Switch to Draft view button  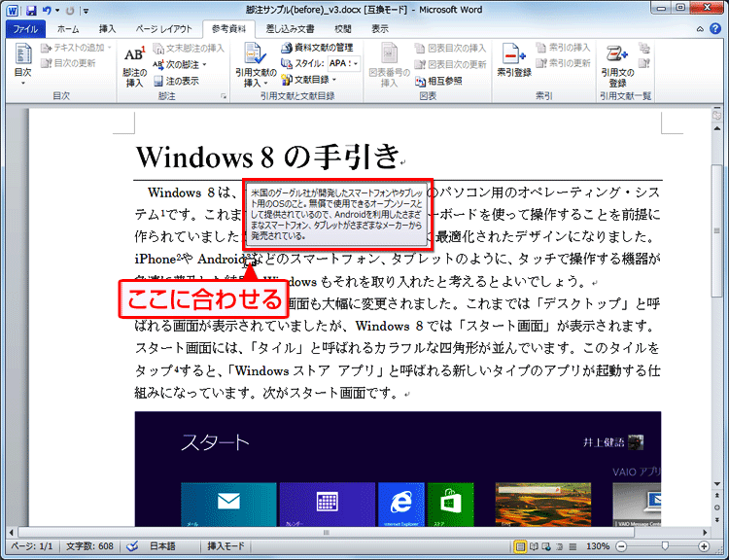[x=573, y=546]
